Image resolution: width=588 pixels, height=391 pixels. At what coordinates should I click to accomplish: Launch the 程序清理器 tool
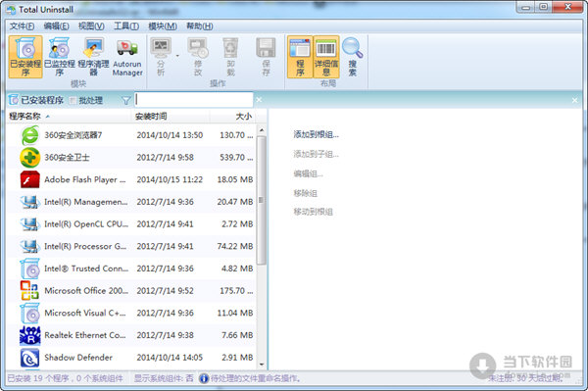click(93, 57)
